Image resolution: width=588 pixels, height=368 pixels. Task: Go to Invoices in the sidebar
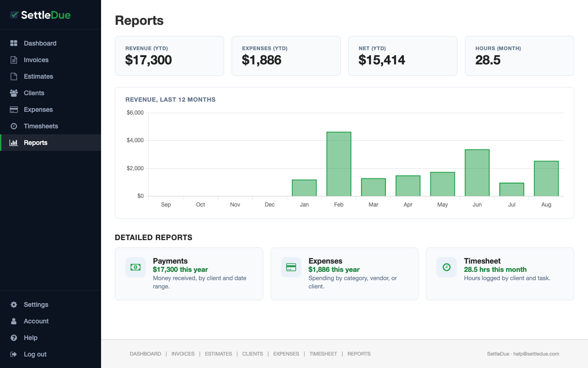tap(51, 60)
